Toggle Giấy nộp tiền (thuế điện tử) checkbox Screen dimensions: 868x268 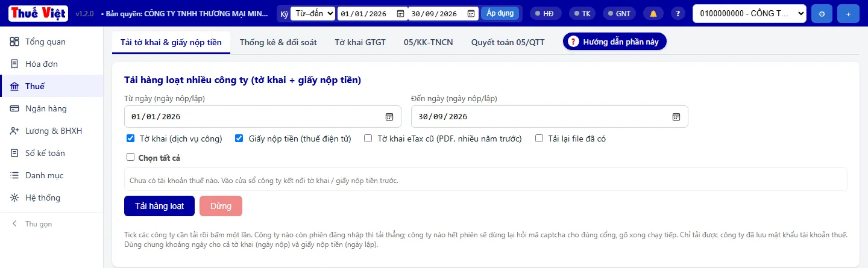239,139
